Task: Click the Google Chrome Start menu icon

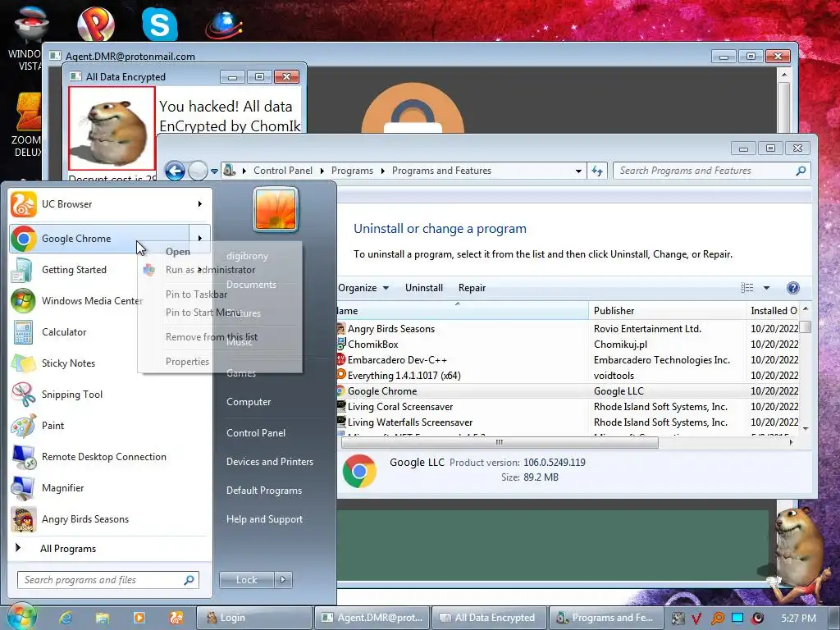Action: 24,239
